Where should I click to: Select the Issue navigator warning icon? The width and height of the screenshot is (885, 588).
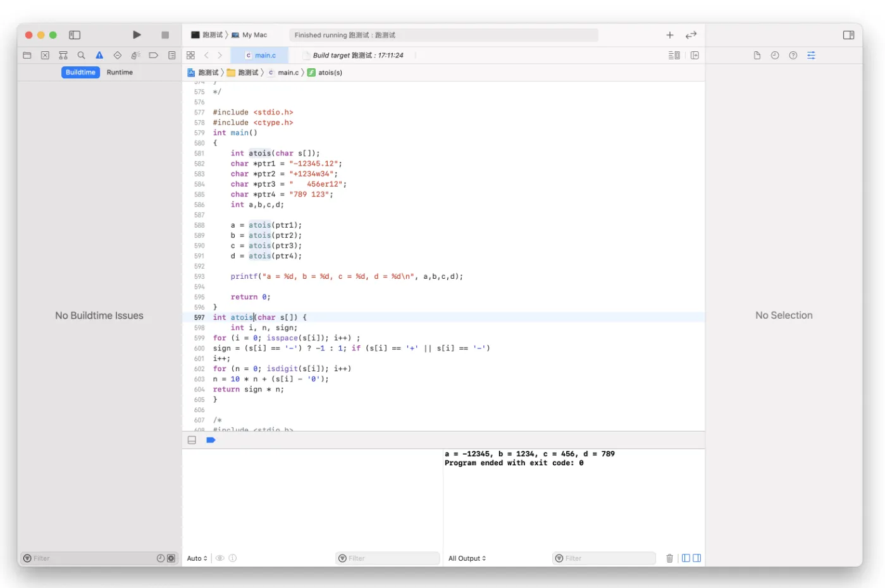tap(99, 55)
